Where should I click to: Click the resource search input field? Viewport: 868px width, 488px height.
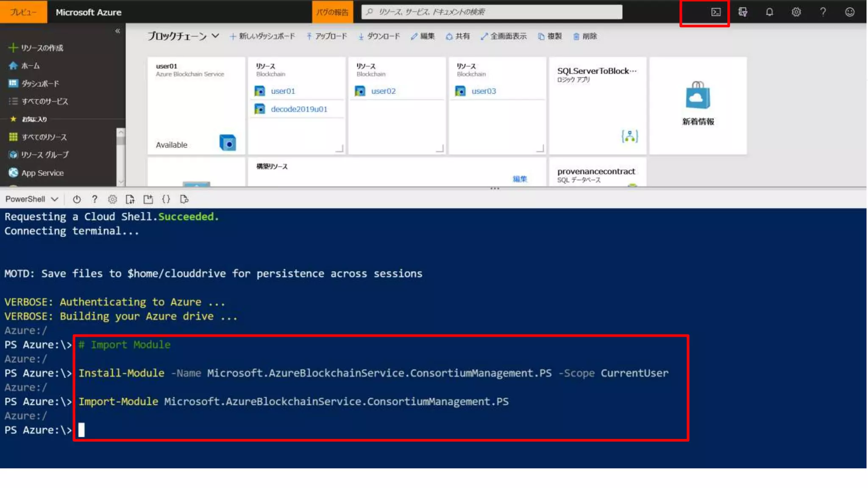click(492, 12)
